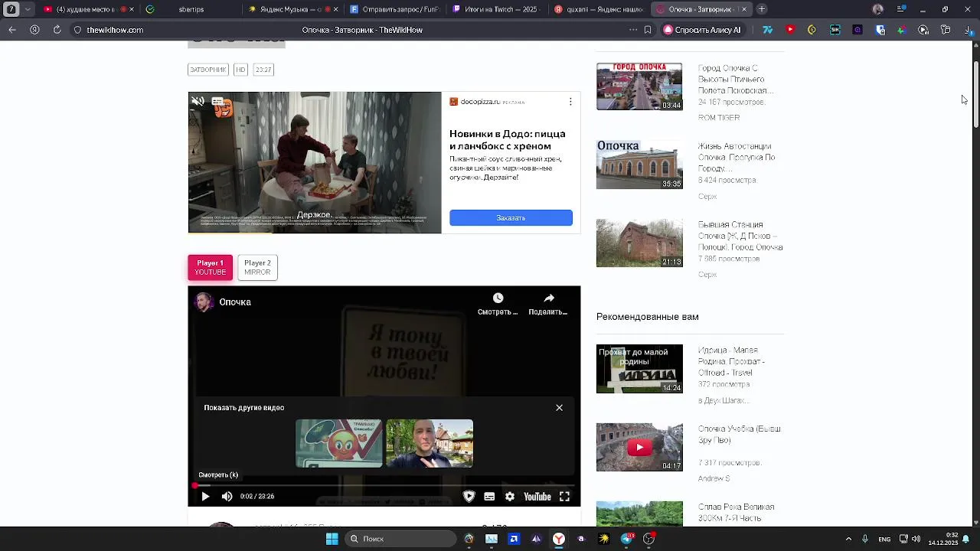Viewport: 980px width, 551px height.
Task: Open 'Город Опочка С Высоты Птичьего Полета' link
Action: point(735,80)
